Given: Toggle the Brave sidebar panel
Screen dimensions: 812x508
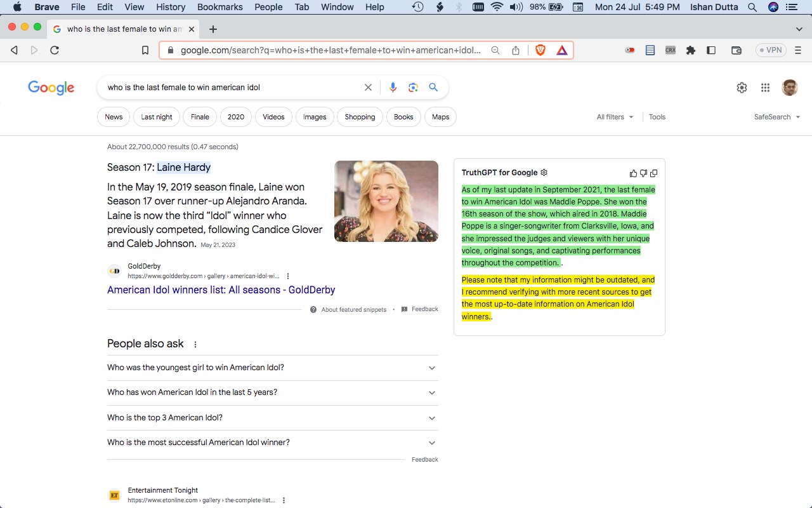Looking at the screenshot, I should coord(711,50).
